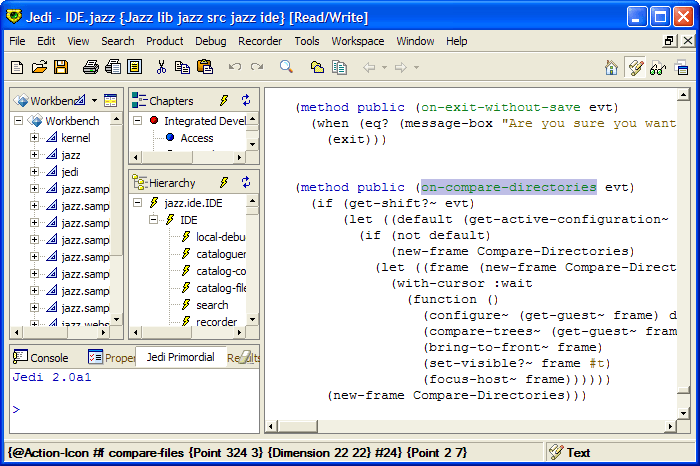Image resolution: width=700 pixels, height=466 pixels.
Task: Click the Copy toolbar icon
Action: pyautogui.click(x=182, y=67)
